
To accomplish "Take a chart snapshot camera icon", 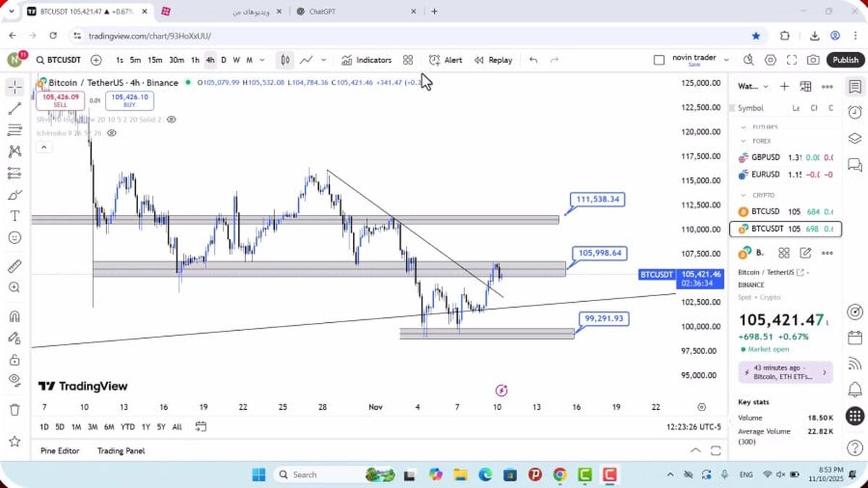I will tap(814, 60).
